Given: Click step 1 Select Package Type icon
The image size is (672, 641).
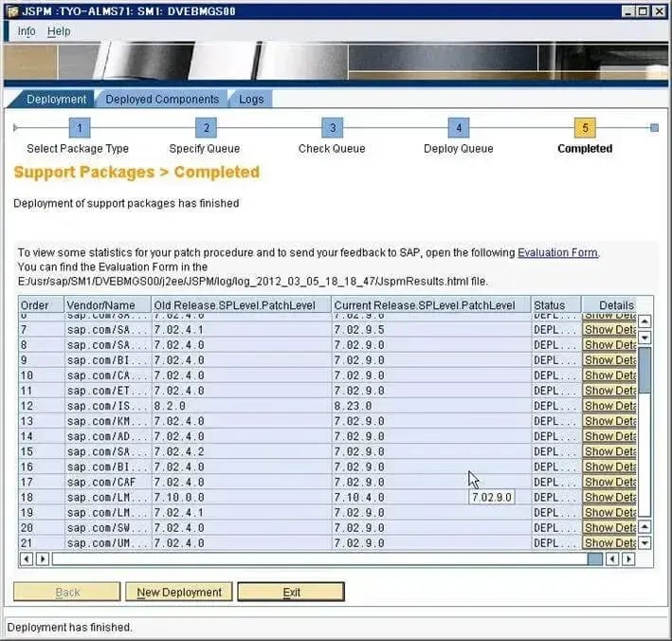Looking at the screenshot, I should (81, 128).
